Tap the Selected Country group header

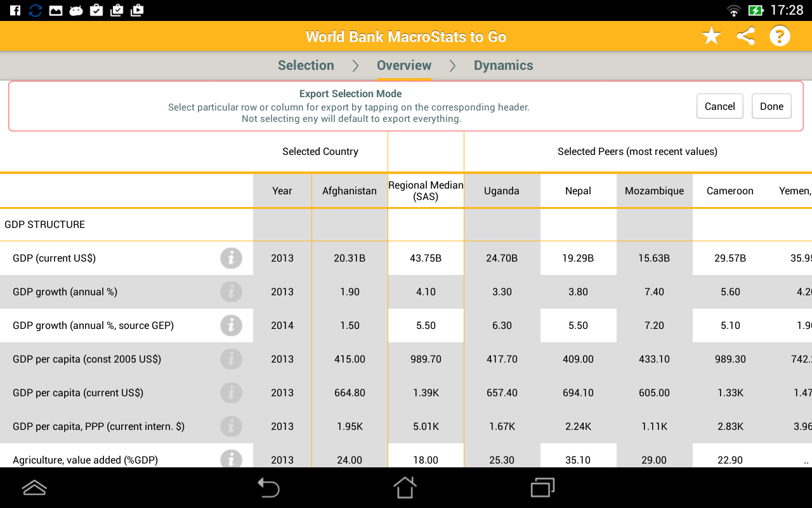[320, 151]
